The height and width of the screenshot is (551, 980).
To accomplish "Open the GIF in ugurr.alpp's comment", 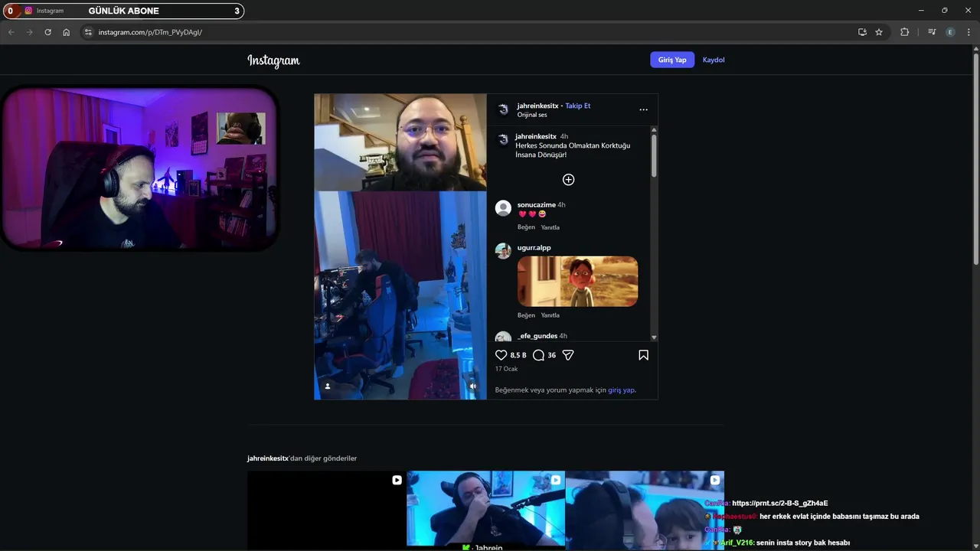I will 577,282.
